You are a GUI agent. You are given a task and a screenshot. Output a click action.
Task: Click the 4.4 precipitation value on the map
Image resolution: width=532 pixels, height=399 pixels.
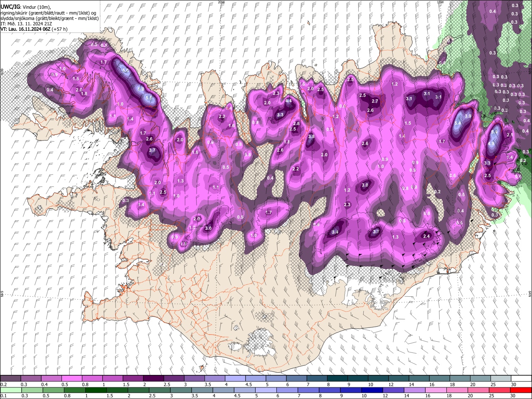click(289, 101)
